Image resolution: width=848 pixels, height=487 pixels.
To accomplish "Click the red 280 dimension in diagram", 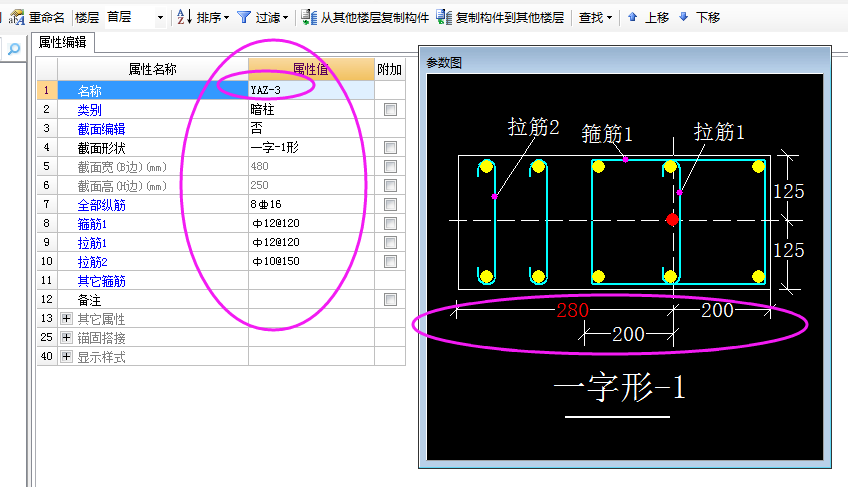I will point(572,310).
